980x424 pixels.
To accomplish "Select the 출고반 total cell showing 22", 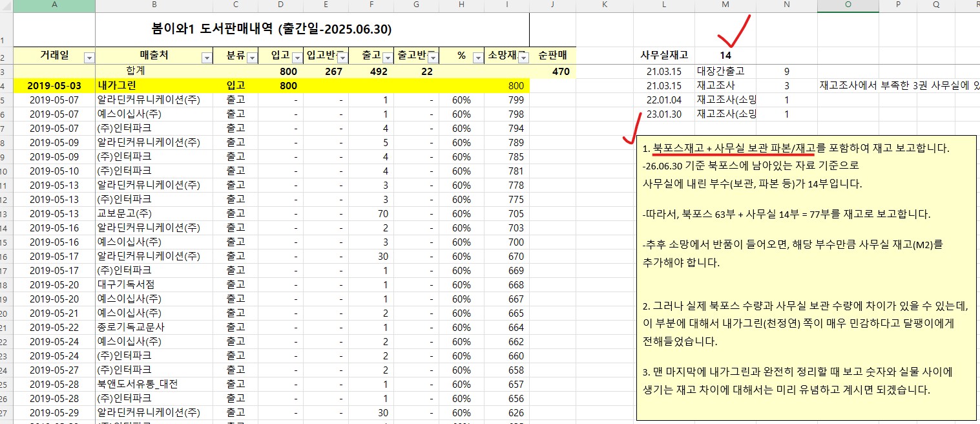I will tap(417, 71).
